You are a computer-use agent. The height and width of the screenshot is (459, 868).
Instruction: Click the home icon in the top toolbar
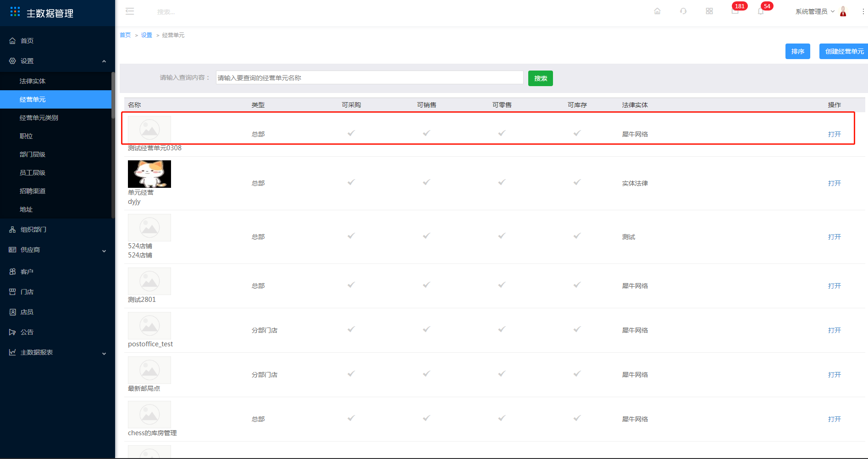657,11
